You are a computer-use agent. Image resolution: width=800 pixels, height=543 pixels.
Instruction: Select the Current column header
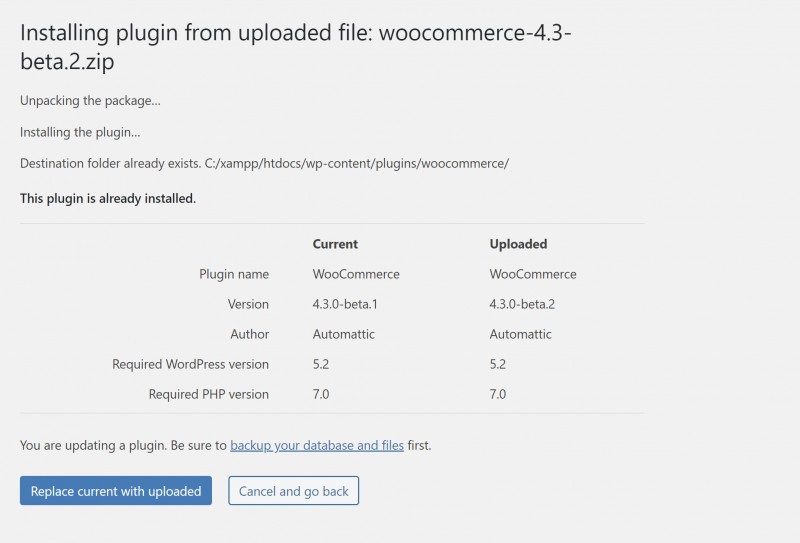point(335,244)
